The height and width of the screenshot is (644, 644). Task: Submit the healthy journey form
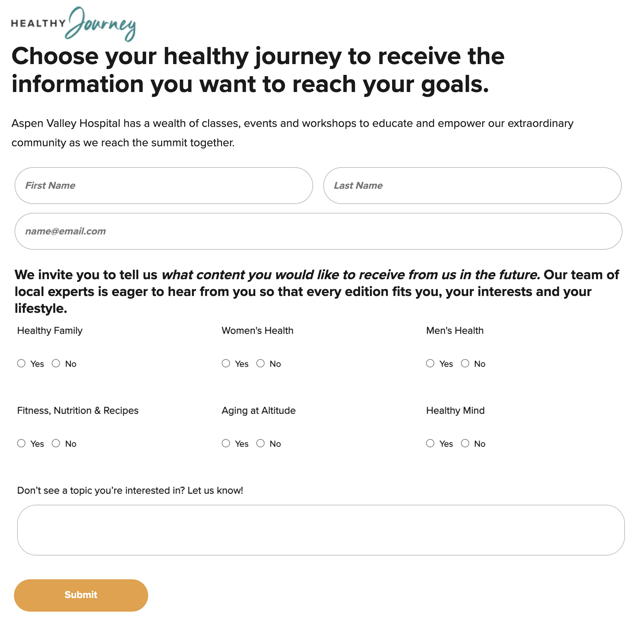[x=81, y=595]
